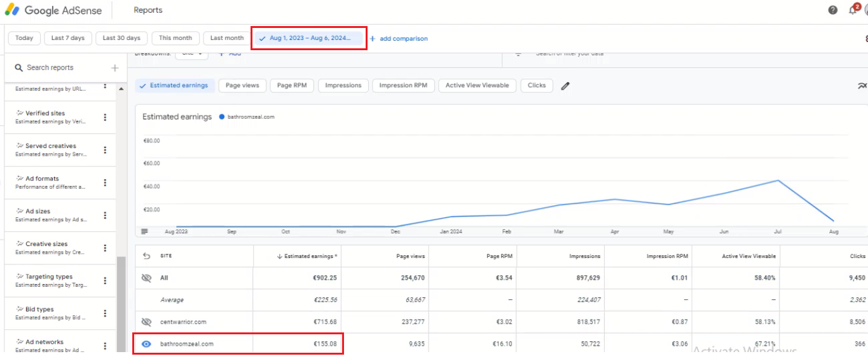Click the €715.68 earnings cell
The image size is (868, 361).
click(325, 322)
